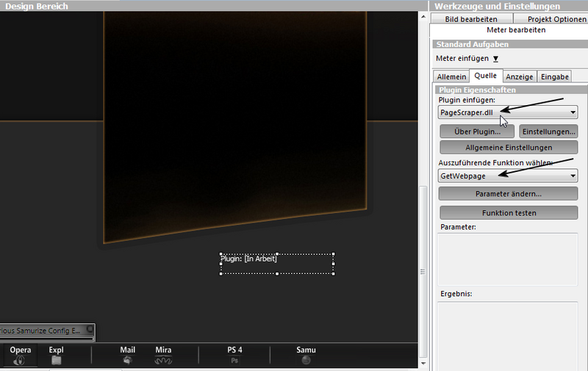The height and width of the screenshot is (371, 588).
Task: Open the Mira dock item
Action: [x=163, y=355]
